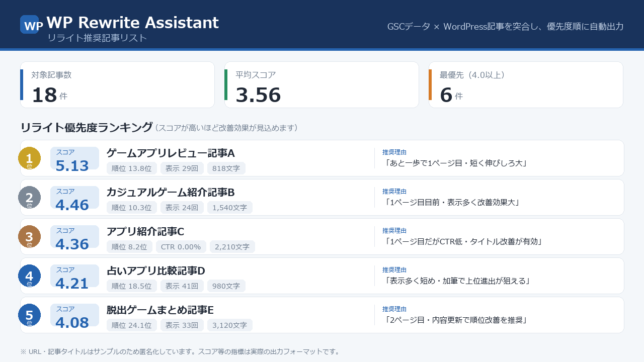The width and height of the screenshot is (644, 362).
Task: Click the 3,120文字 tag
Action: [230, 325]
